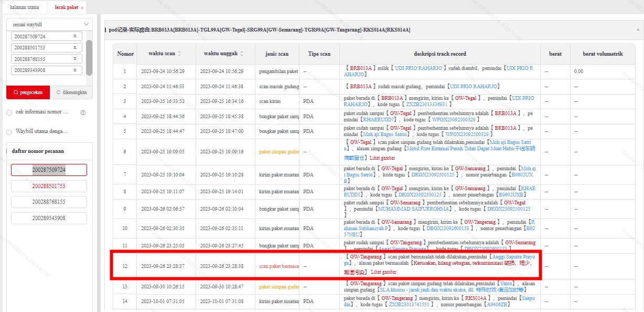The width and height of the screenshot is (644, 312).
Task: Click upload time 2023-09-30 10:28:47 cell
Action: 225,287
